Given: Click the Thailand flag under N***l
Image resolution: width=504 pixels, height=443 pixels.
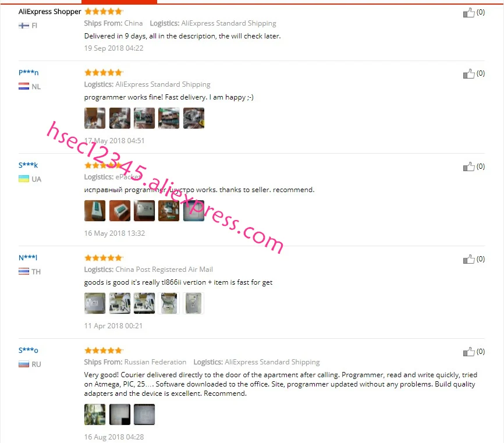Looking at the screenshot, I should point(24,272).
